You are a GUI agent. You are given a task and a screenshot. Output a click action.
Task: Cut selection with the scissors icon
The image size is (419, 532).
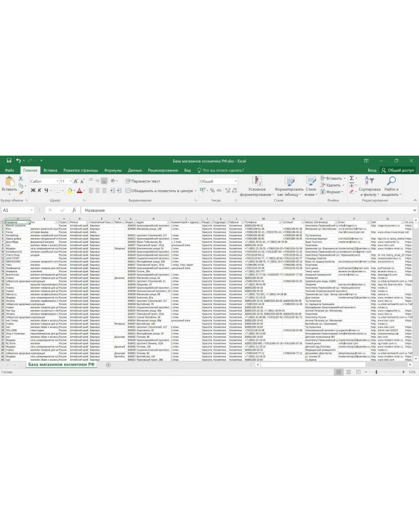21,179
